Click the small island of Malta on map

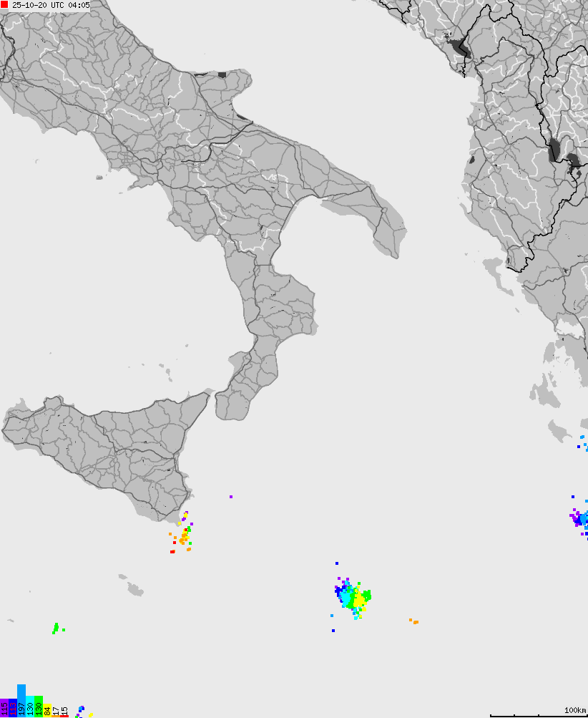click(x=134, y=589)
